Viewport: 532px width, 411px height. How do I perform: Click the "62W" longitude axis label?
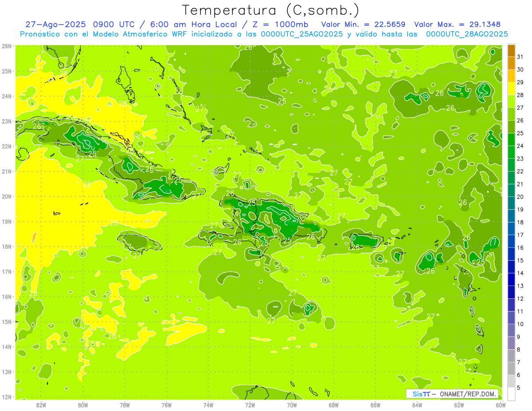pyautogui.click(x=459, y=405)
